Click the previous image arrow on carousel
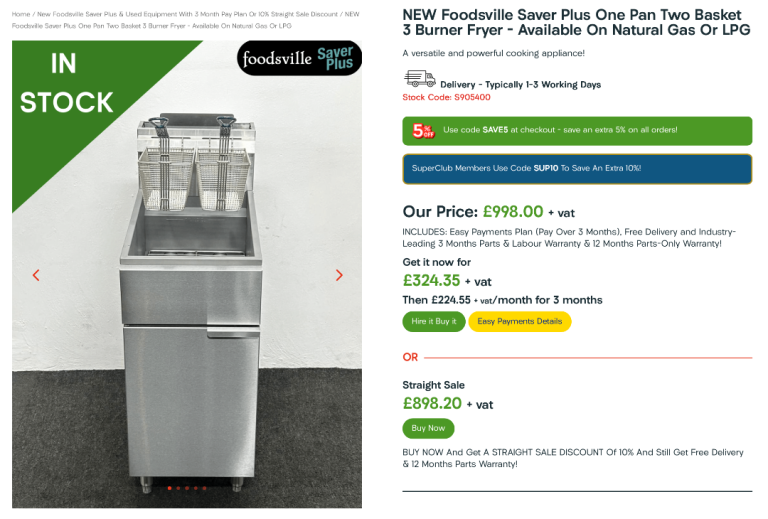 (37, 275)
